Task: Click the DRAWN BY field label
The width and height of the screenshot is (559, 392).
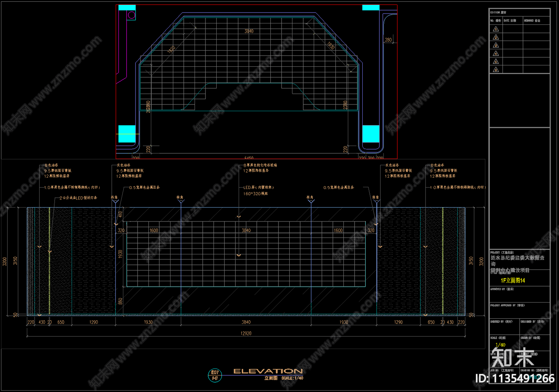Action: (530, 338)
